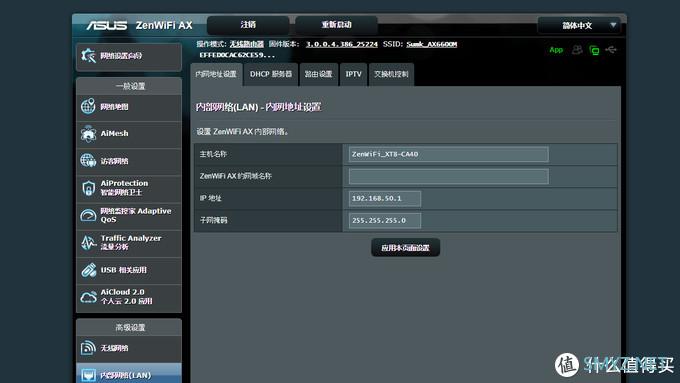
Task: Click the AiMesh sidebar icon
Action: [x=88, y=134]
